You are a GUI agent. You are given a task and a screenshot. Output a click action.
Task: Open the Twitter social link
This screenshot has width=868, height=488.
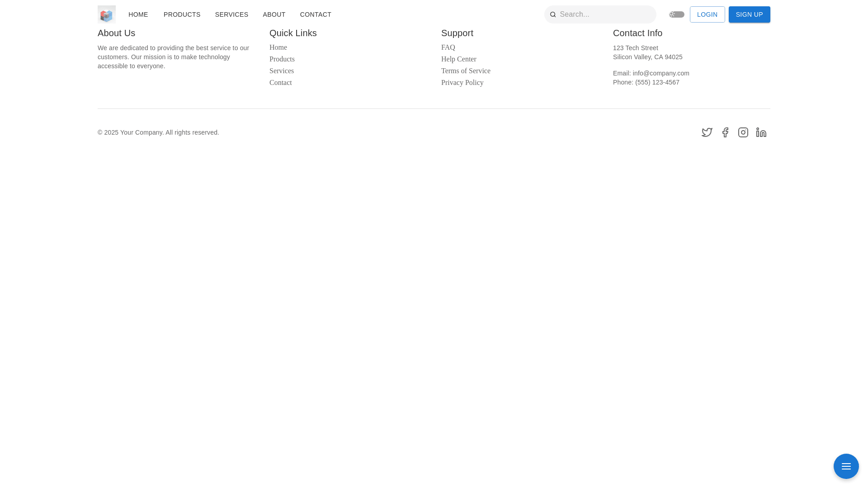(x=707, y=132)
